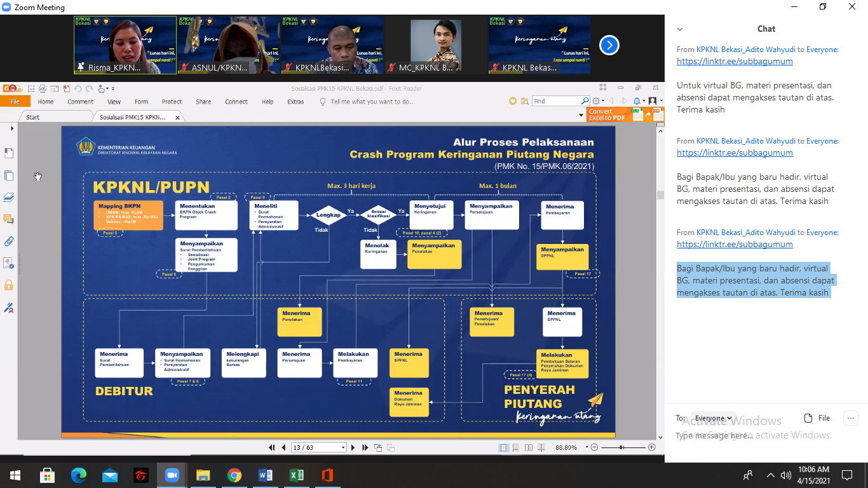The image size is (868, 488).
Task: Open the page number dropdown
Action: (x=343, y=447)
